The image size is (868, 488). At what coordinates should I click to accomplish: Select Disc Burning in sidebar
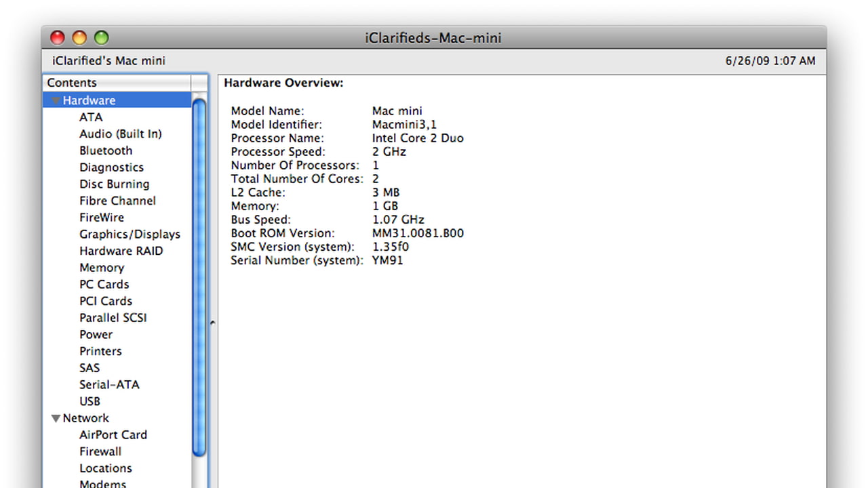115,184
